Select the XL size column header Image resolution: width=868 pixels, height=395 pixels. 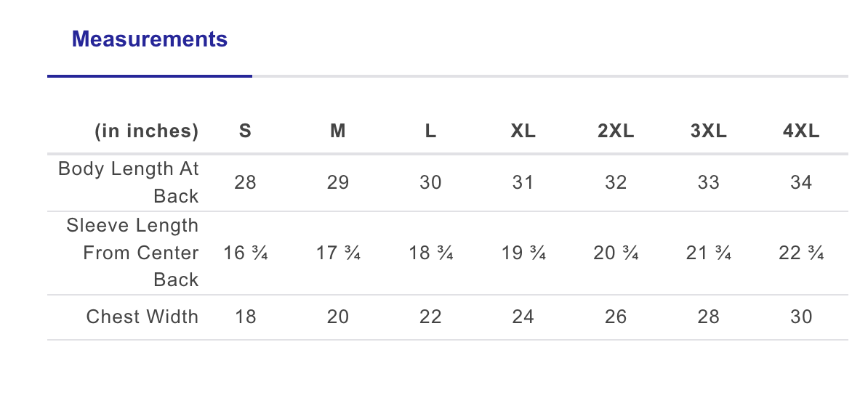click(523, 131)
